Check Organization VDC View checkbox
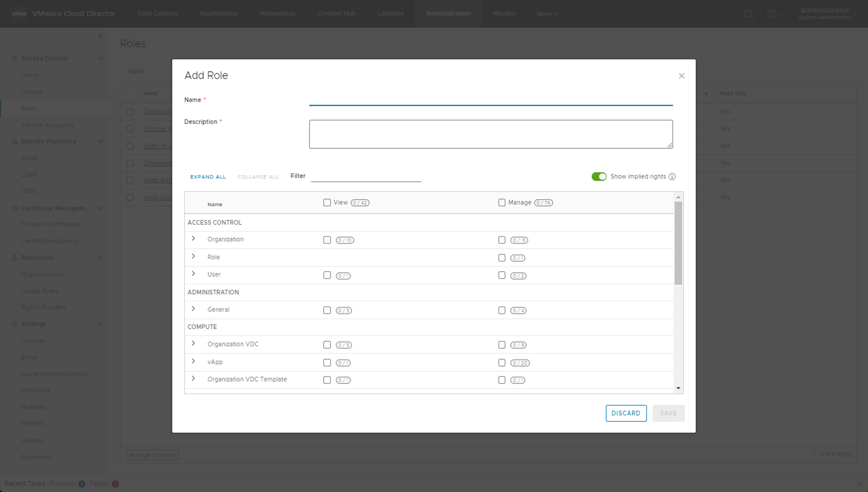Screen dimensions: 868x492 [327, 345]
